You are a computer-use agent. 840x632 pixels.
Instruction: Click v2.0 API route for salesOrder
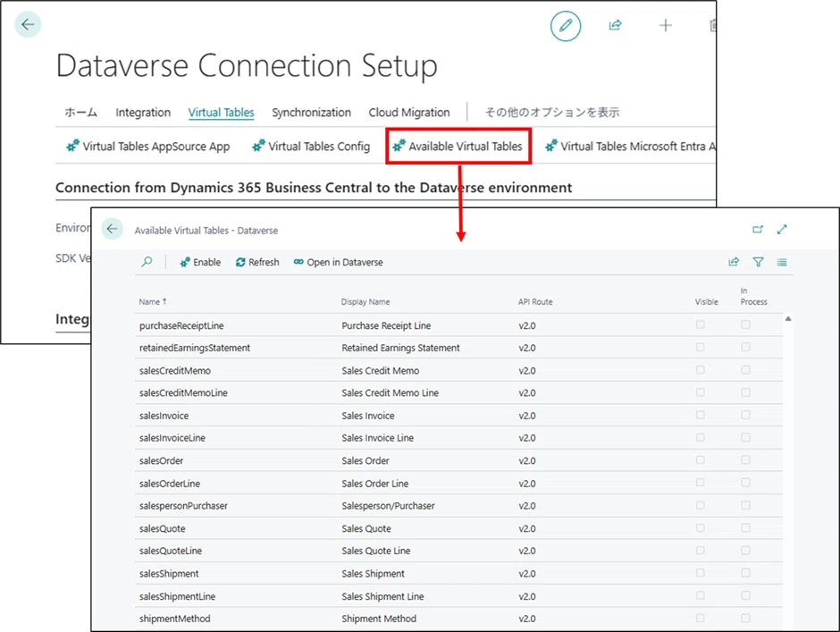[527, 460]
